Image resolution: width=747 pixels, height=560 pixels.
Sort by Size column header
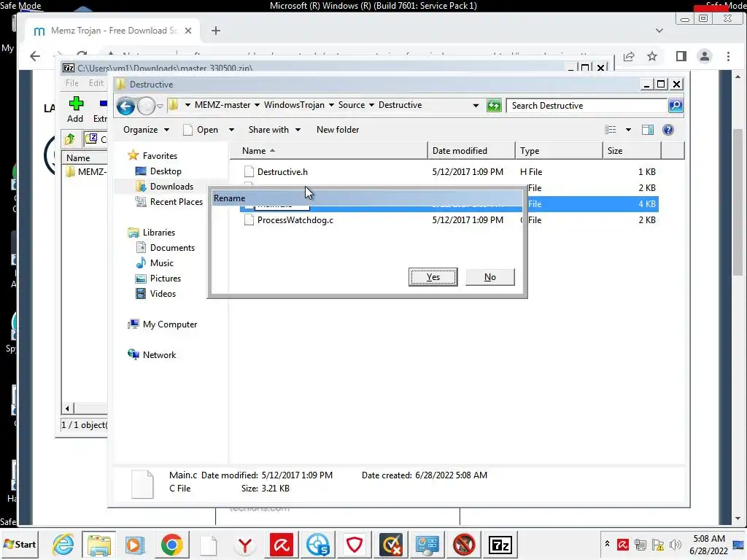pyautogui.click(x=632, y=150)
